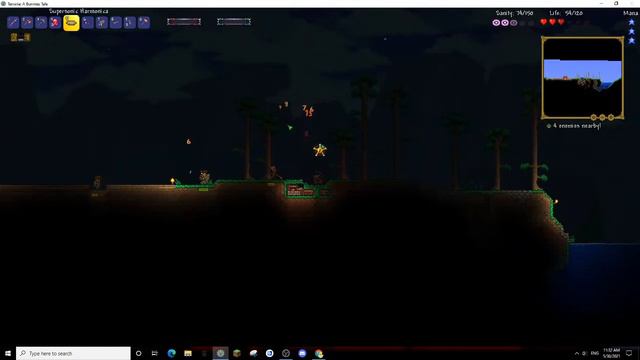Screen dimensions: 640x360
Task: Open File Explorer from the taskbar
Action: point(188,353)
